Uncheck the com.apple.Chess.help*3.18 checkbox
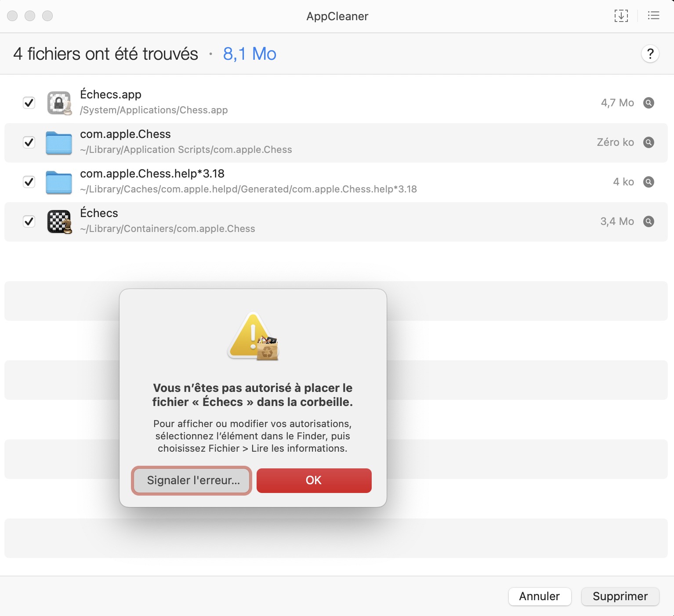Screen dimensions: 674x616 [29, 182]
